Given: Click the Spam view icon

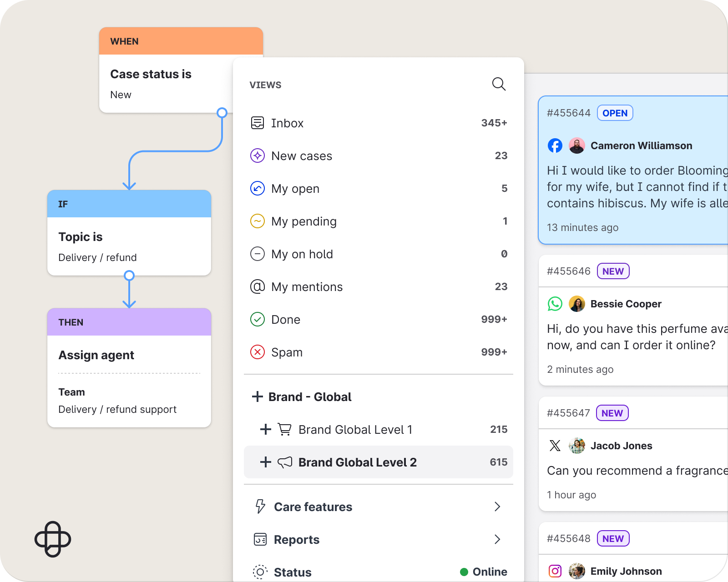Looking at the screenshot, I should (x=258, y=352).
